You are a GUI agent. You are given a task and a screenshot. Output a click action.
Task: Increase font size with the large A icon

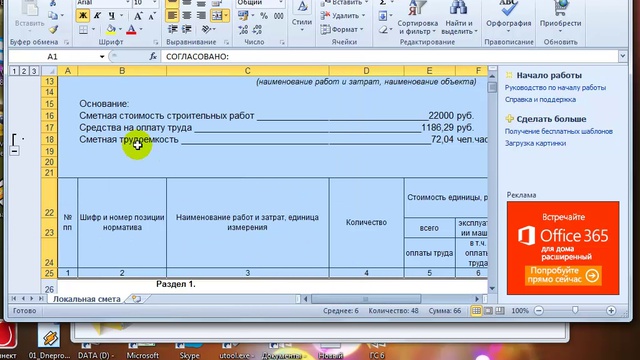[138, 16]
